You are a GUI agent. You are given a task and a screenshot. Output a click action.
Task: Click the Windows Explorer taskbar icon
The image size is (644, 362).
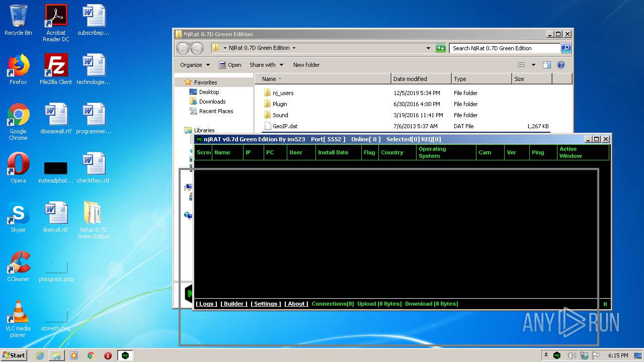point(57,355)
